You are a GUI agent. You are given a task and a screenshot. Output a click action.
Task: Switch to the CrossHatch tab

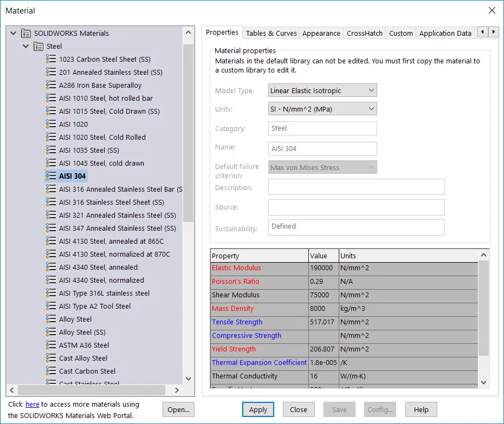pos(364,32)
